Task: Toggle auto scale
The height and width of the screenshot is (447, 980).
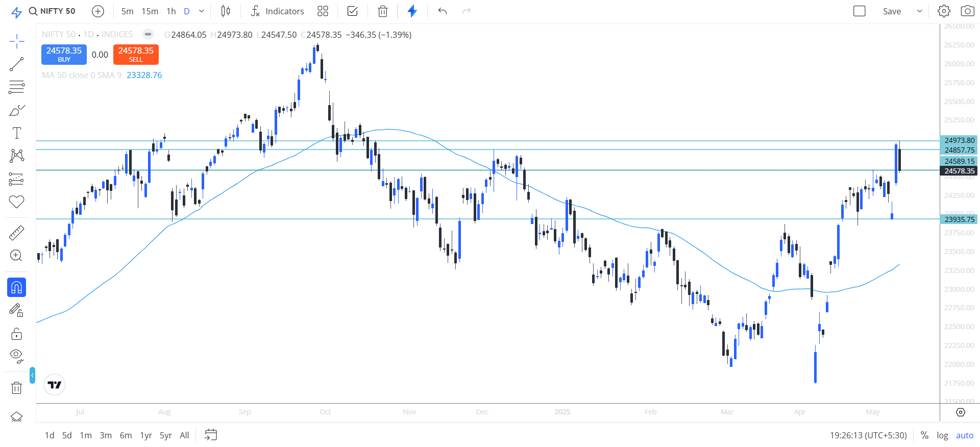Action: click(965, 435)
